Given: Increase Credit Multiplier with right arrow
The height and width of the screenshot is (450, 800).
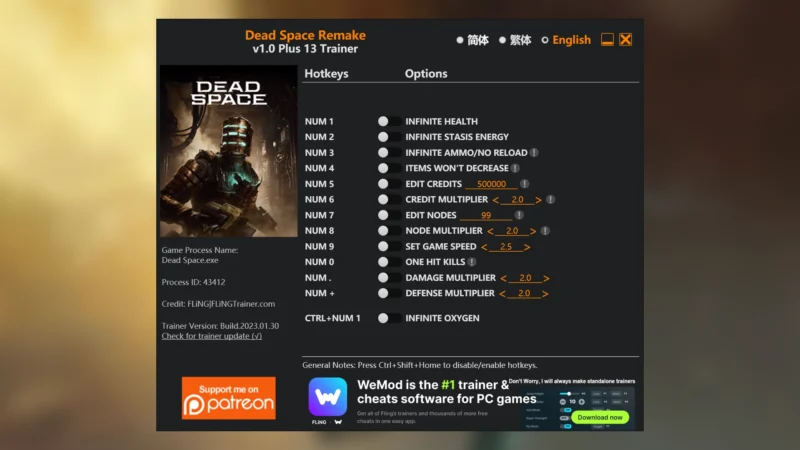Looking at the screenshot, I should [x=538, y=200].
